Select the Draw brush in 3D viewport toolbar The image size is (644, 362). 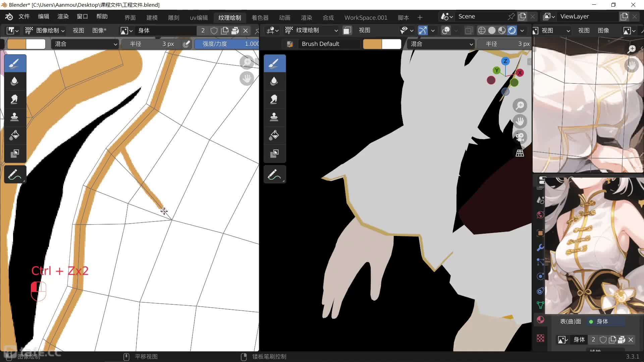coord(274,63)
